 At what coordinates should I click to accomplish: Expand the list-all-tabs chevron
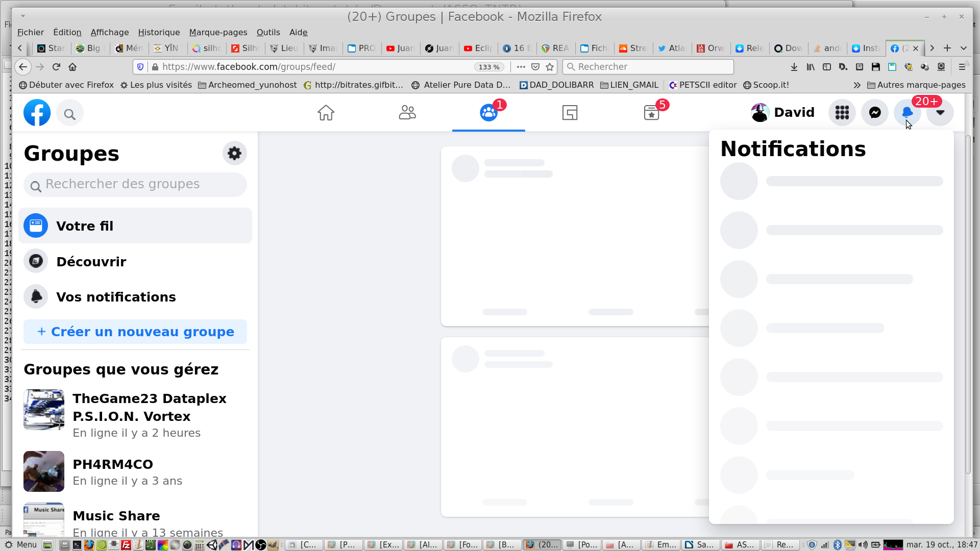point(963,48)
